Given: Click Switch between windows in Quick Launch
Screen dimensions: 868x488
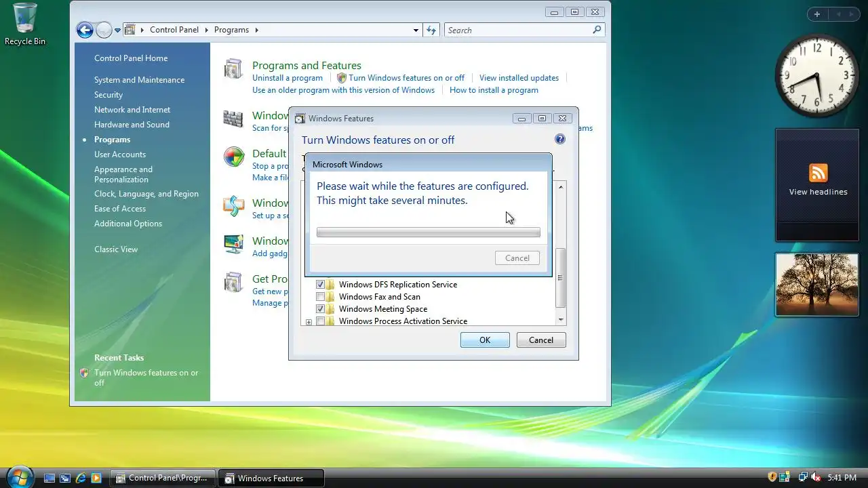Looking at the screenshot, I should pos(65,478).
